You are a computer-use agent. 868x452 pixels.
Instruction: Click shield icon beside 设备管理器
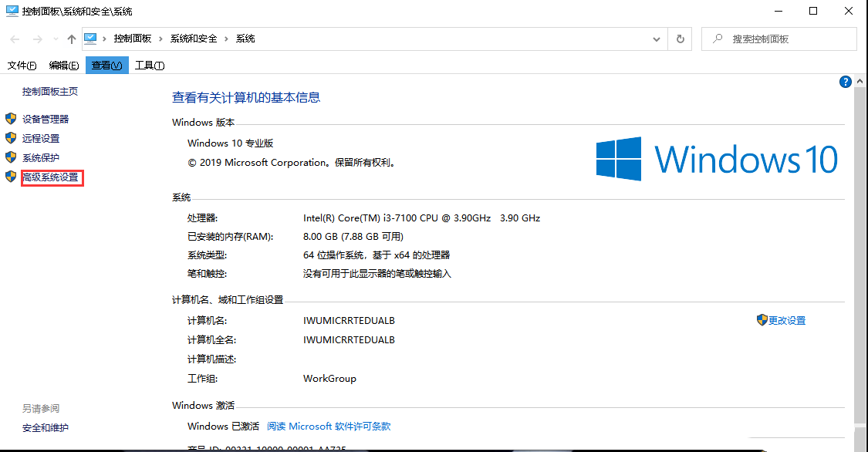pos(11,118)
